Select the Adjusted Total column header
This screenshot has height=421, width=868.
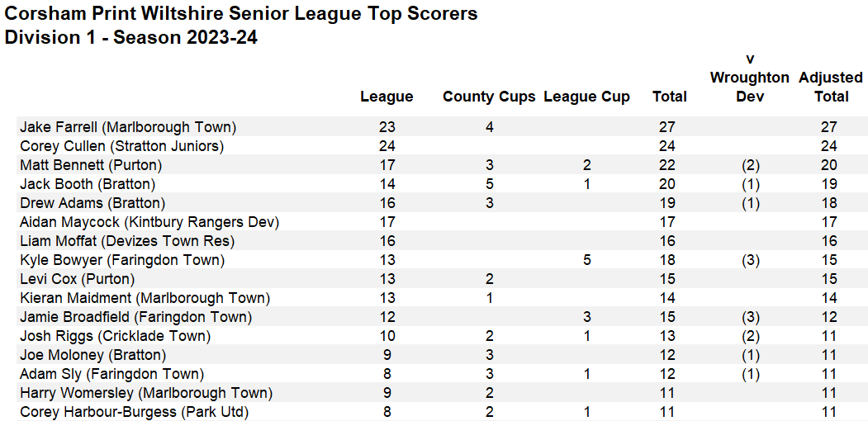coord(830,87)
